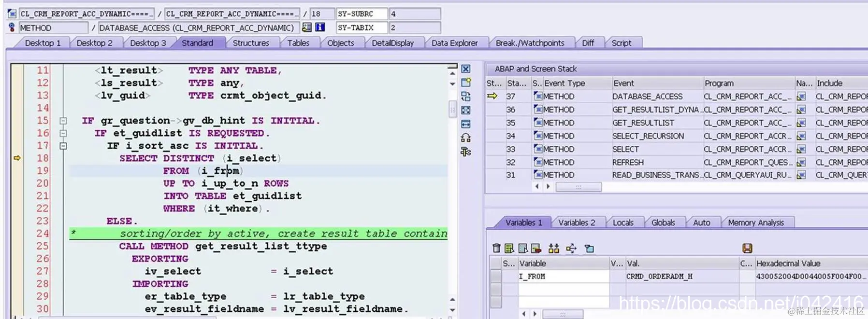Switch to the Globals tab
This screenshot has height=319, width=868.
point(663,222)
